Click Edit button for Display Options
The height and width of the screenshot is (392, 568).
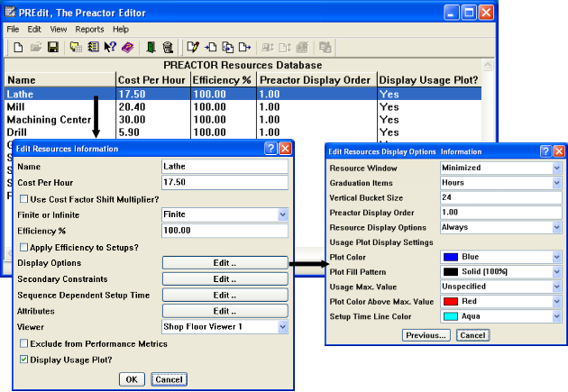[225, 263]
